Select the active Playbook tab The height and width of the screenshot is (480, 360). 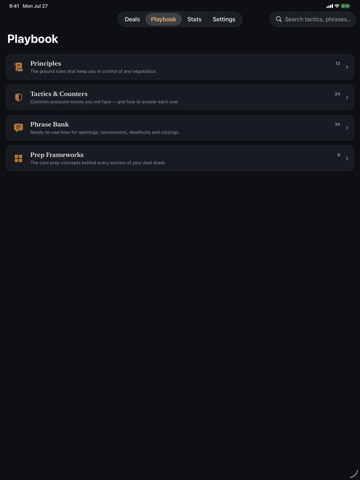tap(163, 19)
